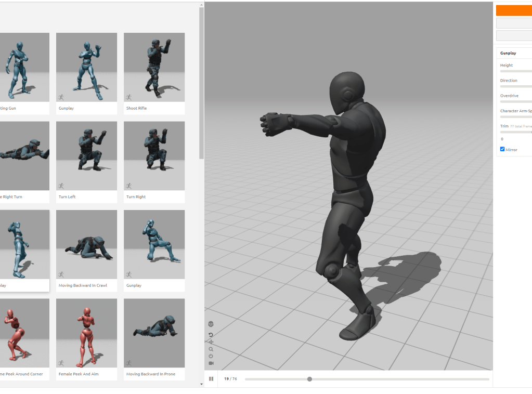Image resolution: width=532 pixels, height=394 pixels.
Task: Toggle the camera icon in viewport
Action: point(211,363)
